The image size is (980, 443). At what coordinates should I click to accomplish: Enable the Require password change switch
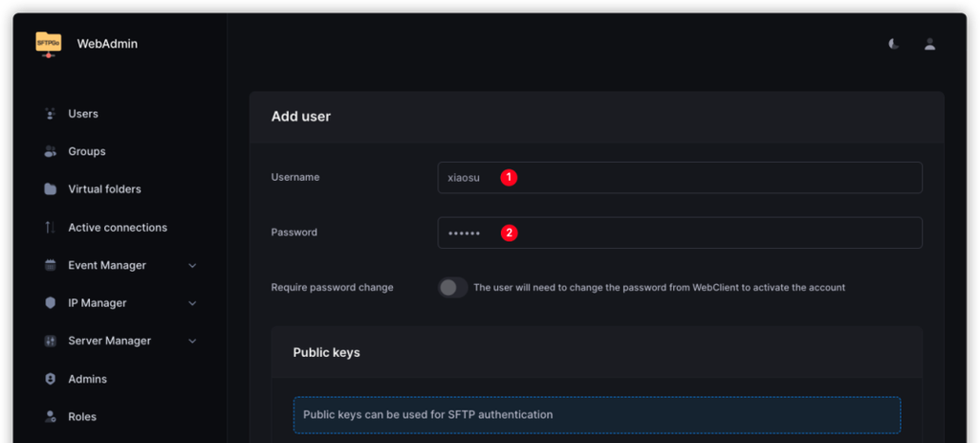[452, 287]
